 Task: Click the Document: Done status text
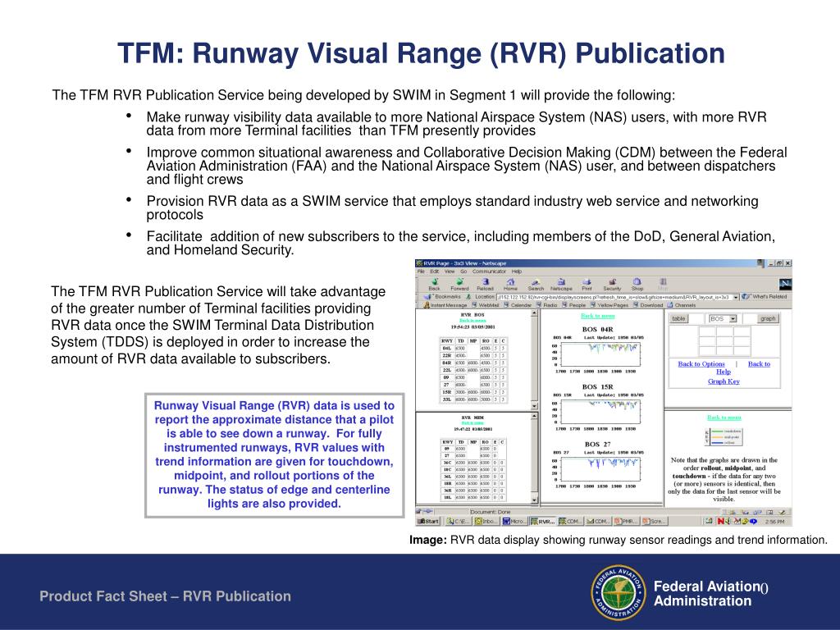click(x=491, y=512)
